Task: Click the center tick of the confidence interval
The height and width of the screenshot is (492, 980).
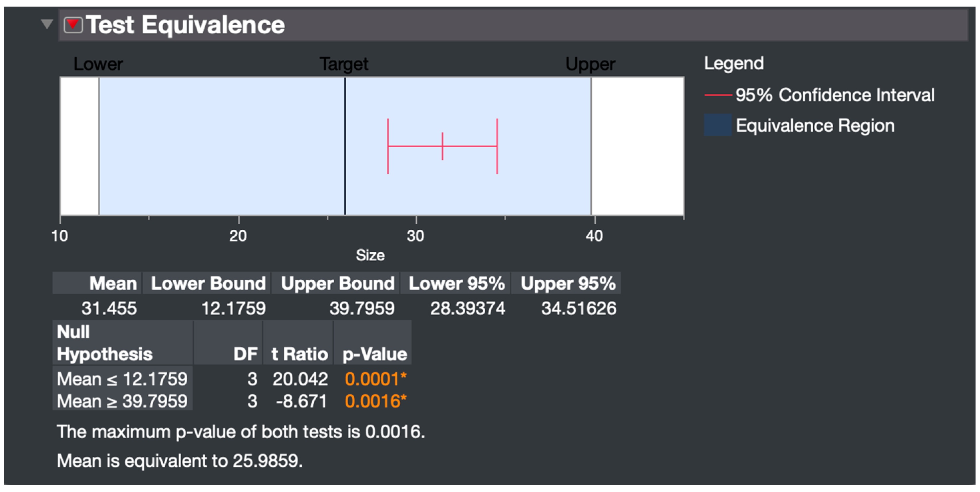Action: [x=442, y=146]
